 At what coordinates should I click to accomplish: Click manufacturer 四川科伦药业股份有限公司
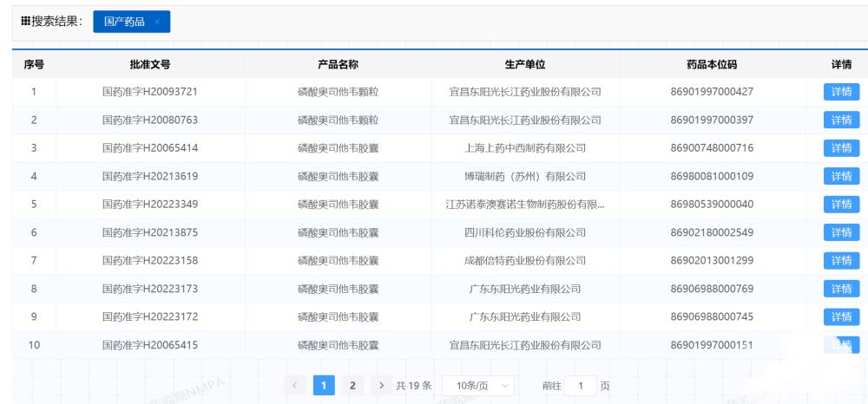click(x=525, y=232)
